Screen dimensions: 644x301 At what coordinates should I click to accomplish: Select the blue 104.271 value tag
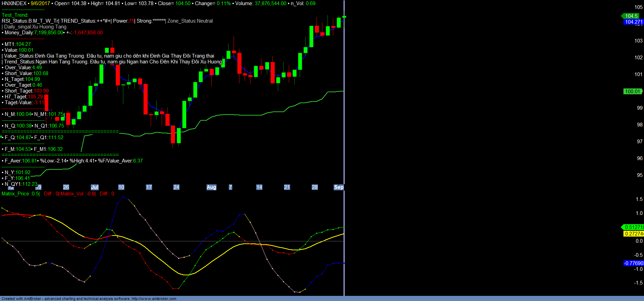[x=633, y=22]
